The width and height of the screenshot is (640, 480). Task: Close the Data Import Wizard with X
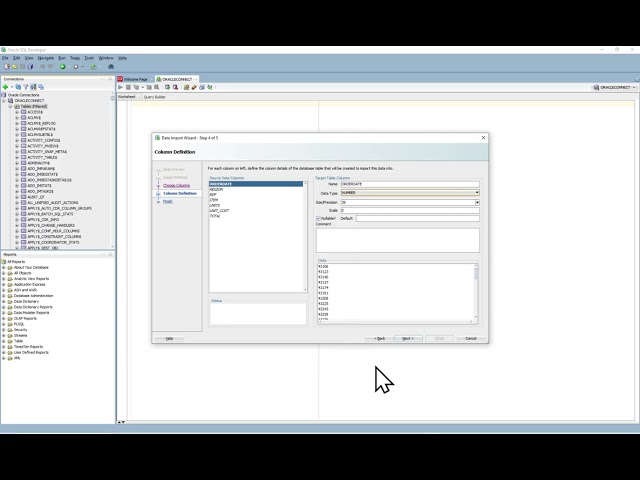483,138
